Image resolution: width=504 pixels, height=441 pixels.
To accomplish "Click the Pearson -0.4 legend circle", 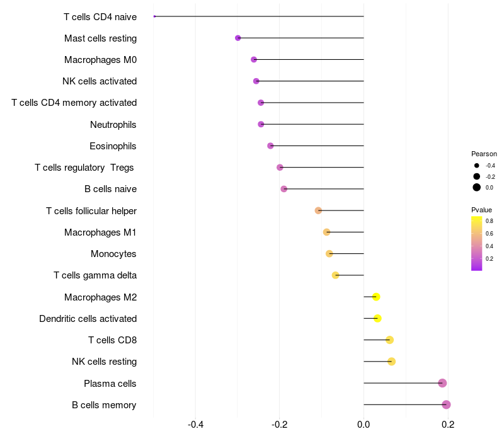I will [x=477, y=166].
